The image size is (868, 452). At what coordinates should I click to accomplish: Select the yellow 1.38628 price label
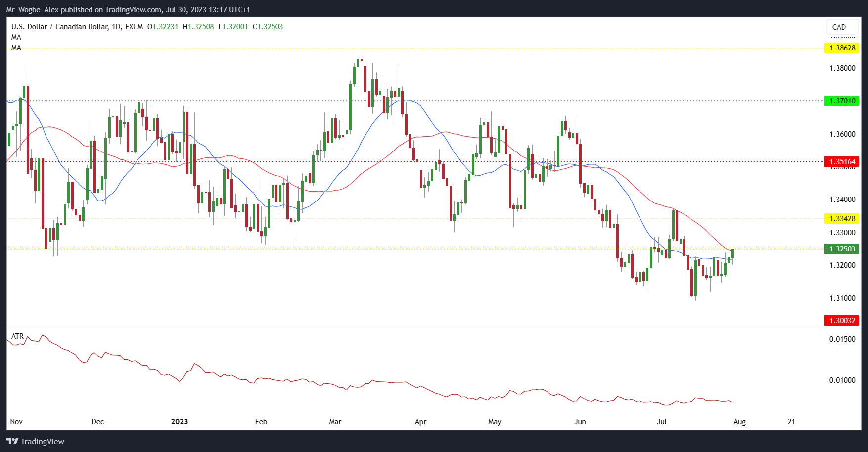[x=842, y=48]
